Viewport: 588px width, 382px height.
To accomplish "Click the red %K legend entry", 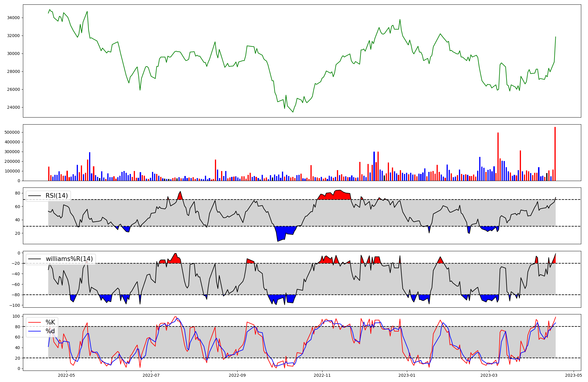I will 50,322.
